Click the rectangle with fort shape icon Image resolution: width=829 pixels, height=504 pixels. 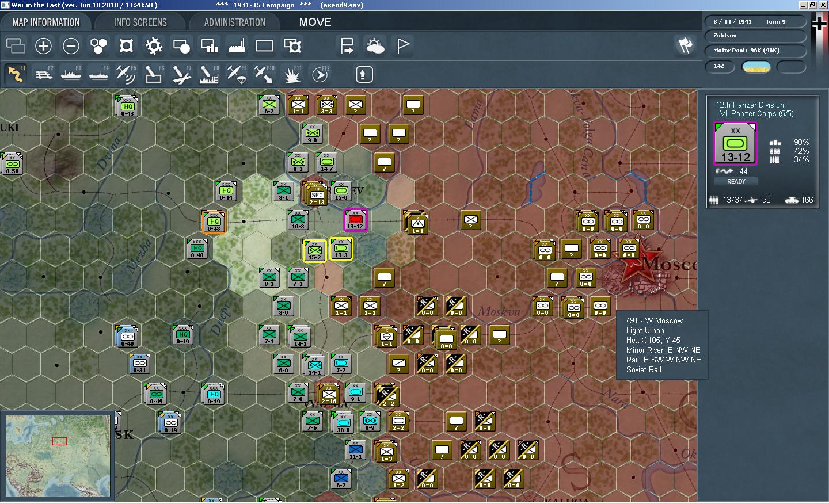coord(292,45)
